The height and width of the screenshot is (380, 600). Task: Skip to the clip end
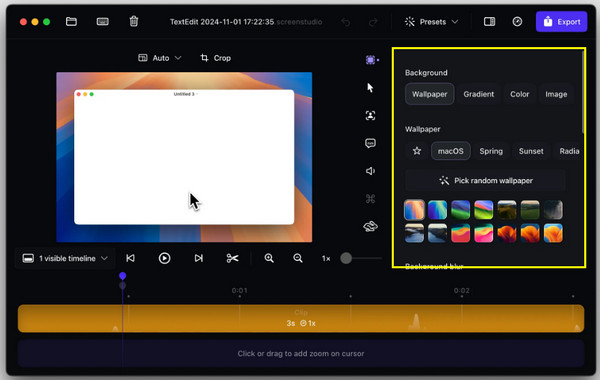(x=198, y=258)
